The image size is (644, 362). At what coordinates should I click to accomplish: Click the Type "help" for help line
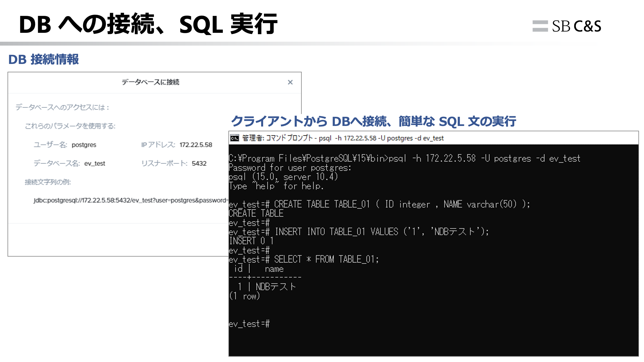pyautogui.click(x=276, y=186)
